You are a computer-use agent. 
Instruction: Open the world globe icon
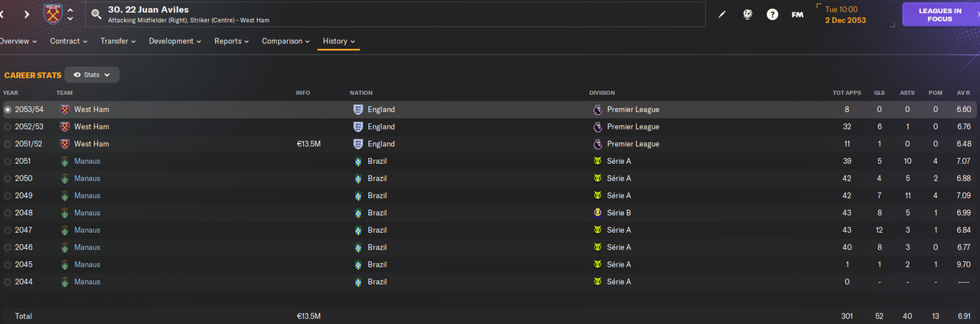pos(747,15)
